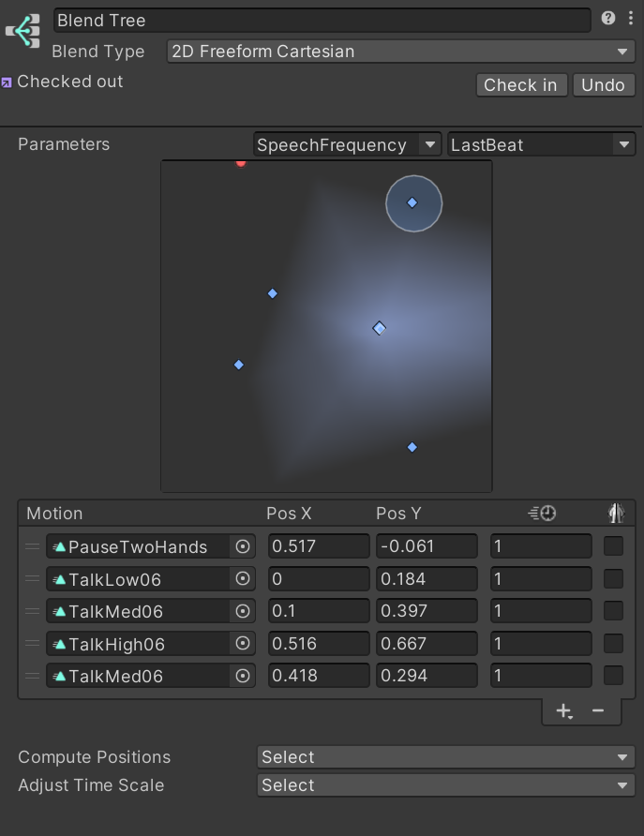Edit Pos X value 0.418

319,676
